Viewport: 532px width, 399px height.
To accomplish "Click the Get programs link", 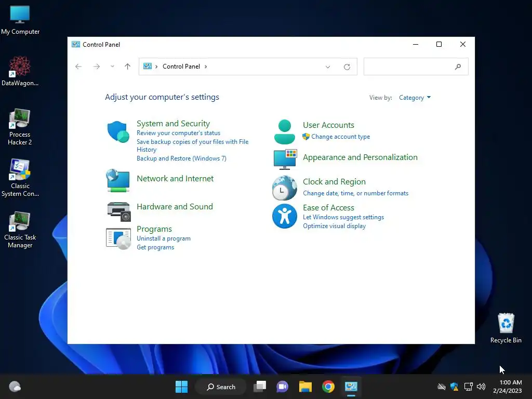I will [155, 247].
